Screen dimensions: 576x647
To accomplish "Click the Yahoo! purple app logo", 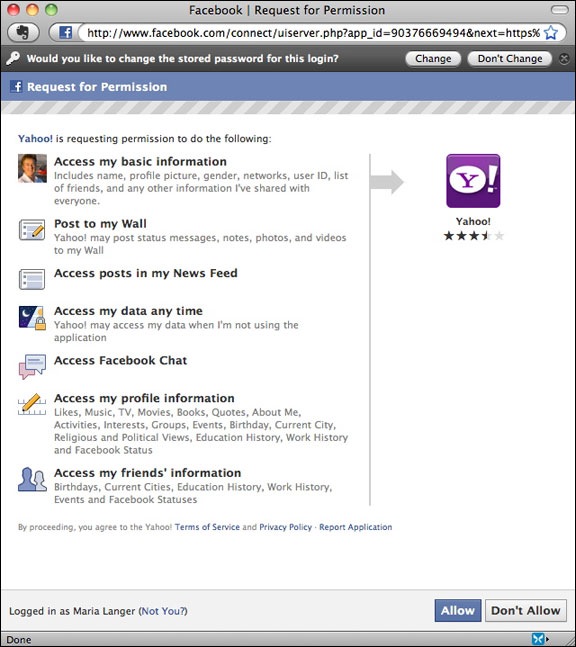I will tap(473, 181).
